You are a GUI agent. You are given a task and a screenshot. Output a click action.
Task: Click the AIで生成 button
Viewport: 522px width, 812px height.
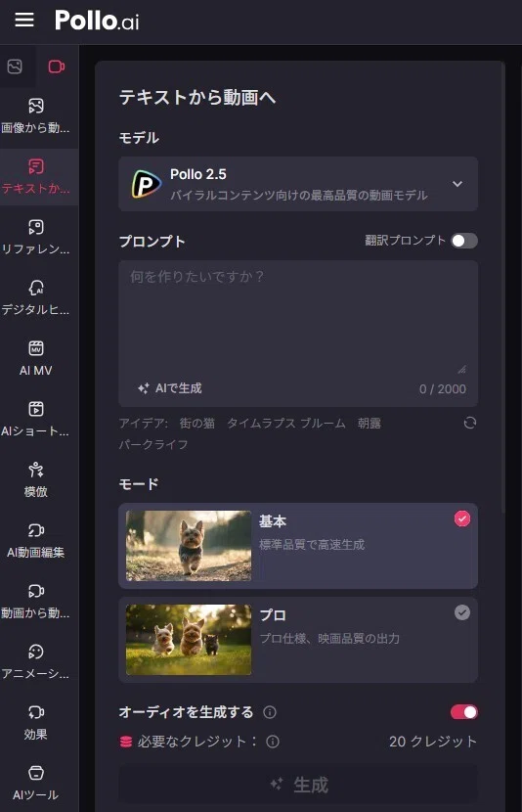pyautogui.click(x=170, y=387)
